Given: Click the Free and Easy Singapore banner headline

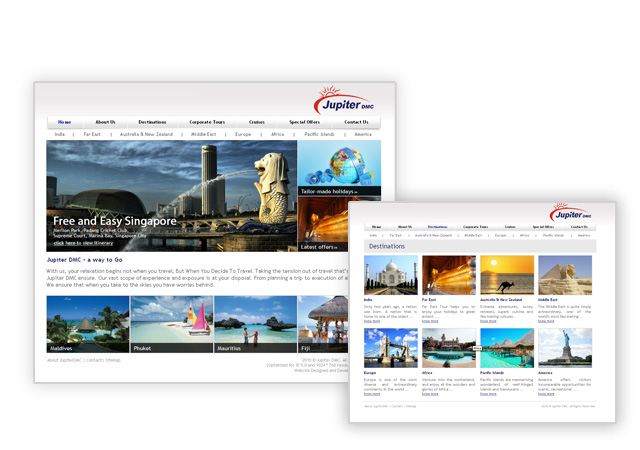Looking at the screenshot, I should tap(115, 221).
